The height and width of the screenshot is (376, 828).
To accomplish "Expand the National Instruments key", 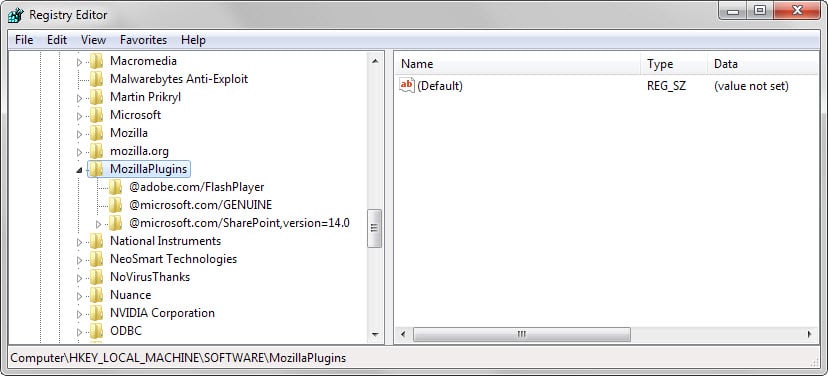I will tap(80, 242).
